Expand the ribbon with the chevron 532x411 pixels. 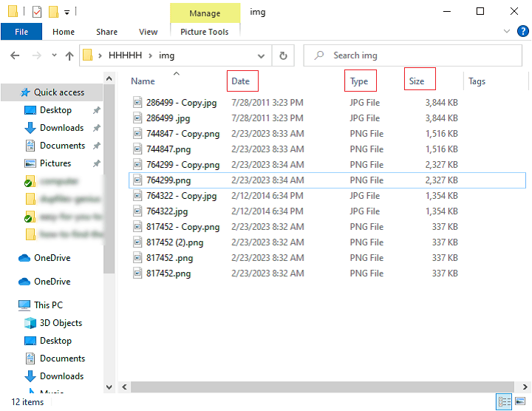(507, 31)
